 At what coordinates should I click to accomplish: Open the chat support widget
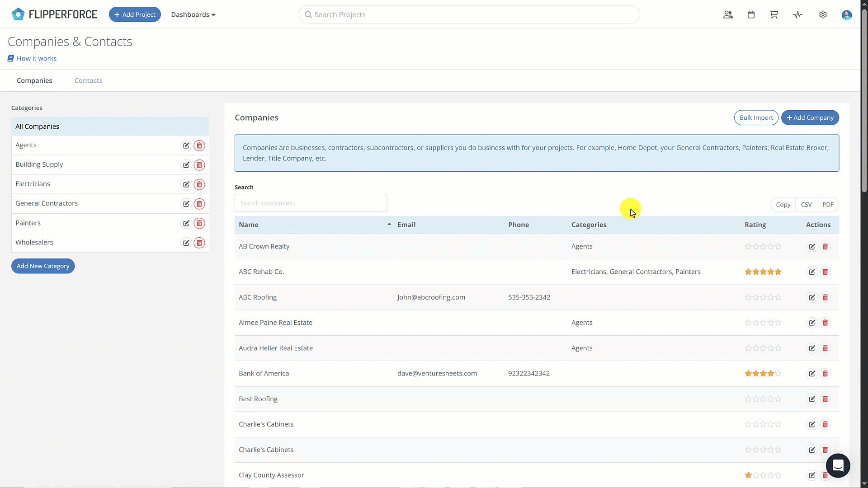pyautogui.click(x=838, y=465)
